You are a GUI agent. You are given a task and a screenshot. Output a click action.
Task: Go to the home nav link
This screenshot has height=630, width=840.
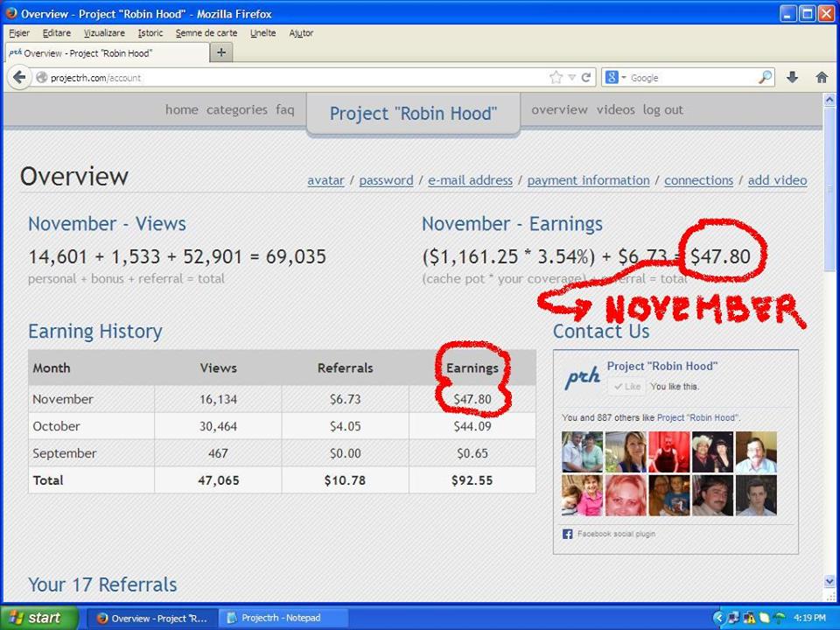[x=182, y=110]
